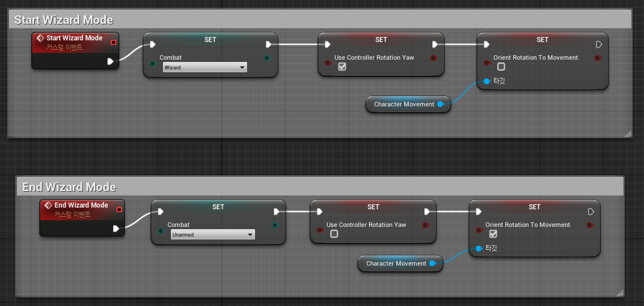Click exec output pin of Combat Unarmed SET node
Screen dimensions: 644x306
pyautogui.click(x=277, y=212)
